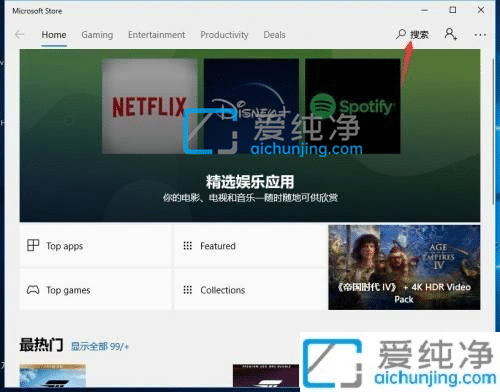Open the Featured tile

click(250, 246)
